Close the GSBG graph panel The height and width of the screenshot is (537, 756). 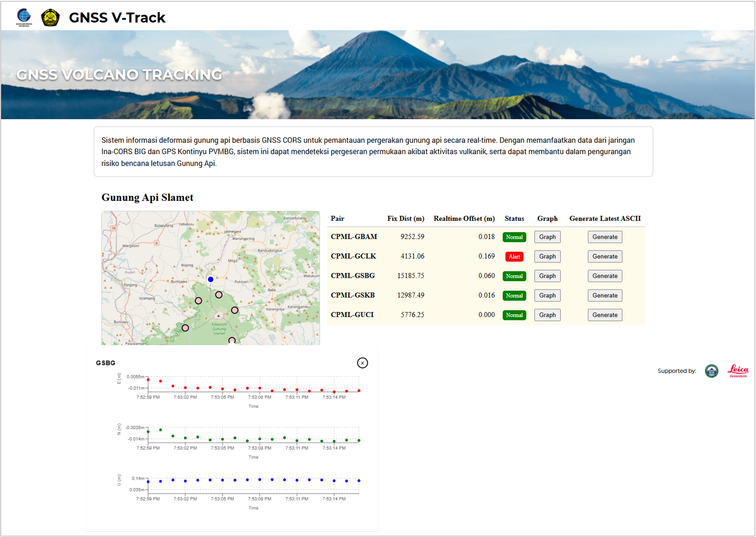point(362,363)
